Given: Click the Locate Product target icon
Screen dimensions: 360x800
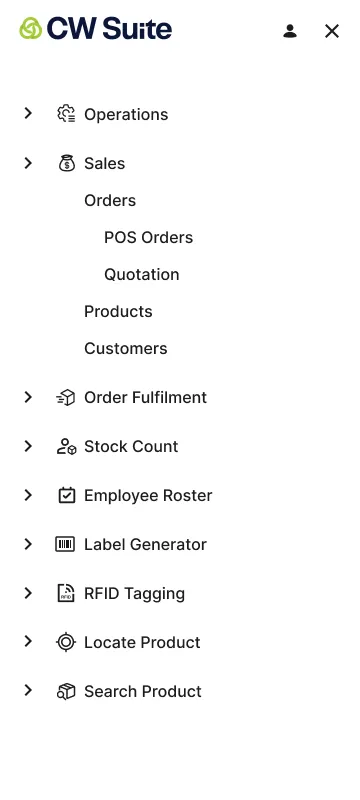Looking at the screenshot, I should tap(66, 642).
